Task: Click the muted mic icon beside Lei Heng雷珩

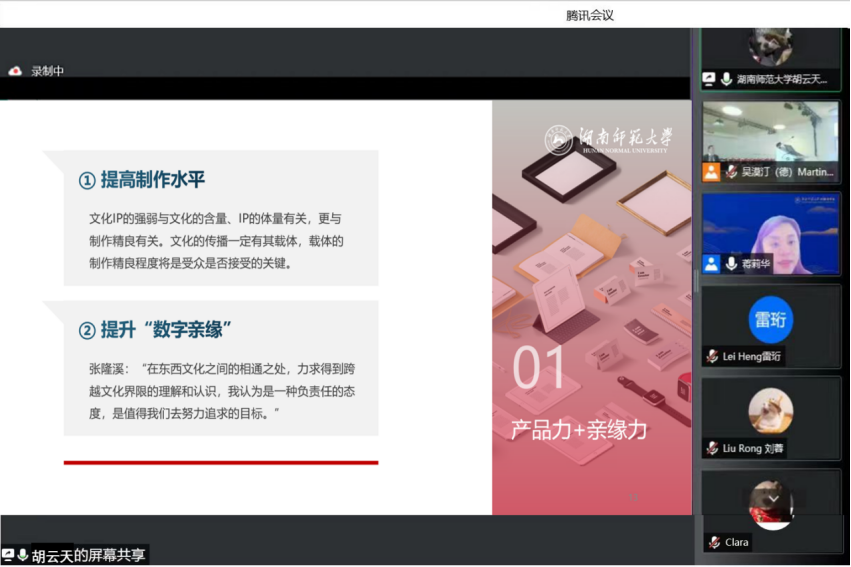Action: [713, 356]
